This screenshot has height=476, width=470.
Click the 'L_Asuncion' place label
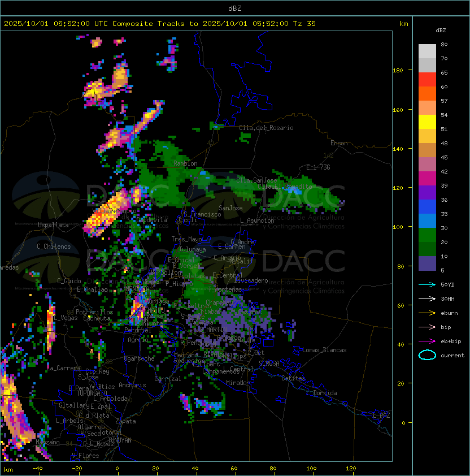(257, 220)
